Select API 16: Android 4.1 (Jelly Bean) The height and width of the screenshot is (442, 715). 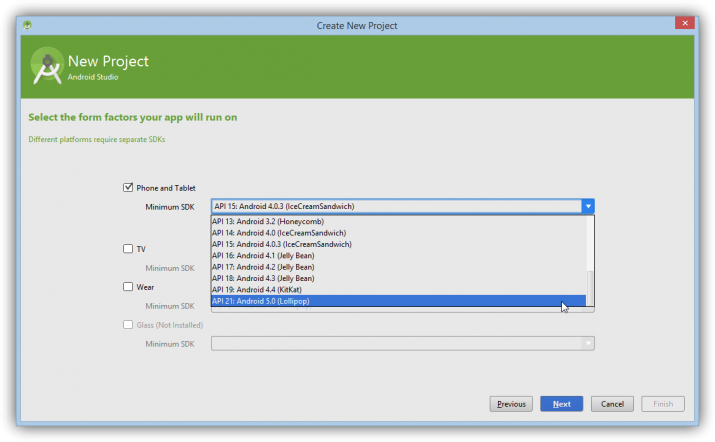point(399,255)
